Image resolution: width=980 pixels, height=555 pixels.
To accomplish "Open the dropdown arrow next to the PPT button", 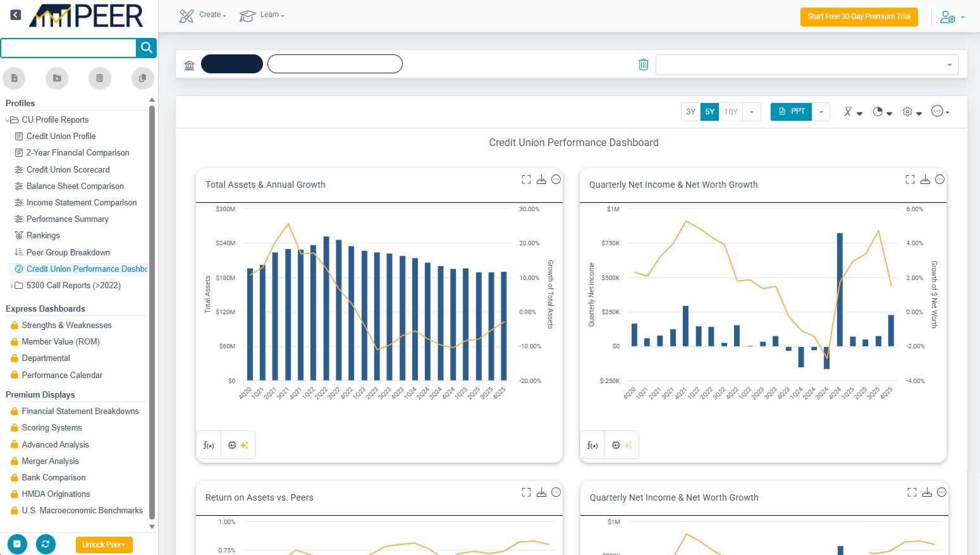I will (x=821, y=111).
